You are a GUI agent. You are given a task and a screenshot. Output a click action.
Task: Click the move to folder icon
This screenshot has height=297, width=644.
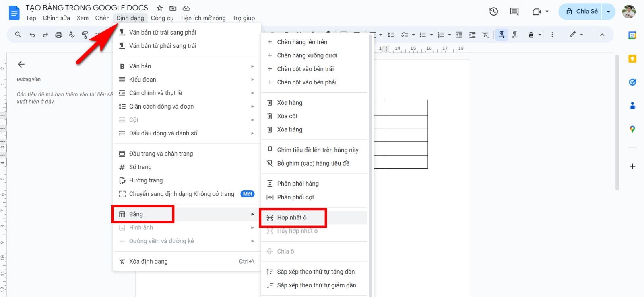[173, 8]
